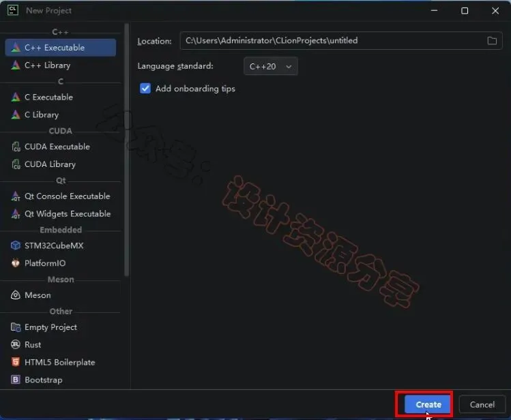Maximize the New Project window
The image size is (511, 420).
465,11
